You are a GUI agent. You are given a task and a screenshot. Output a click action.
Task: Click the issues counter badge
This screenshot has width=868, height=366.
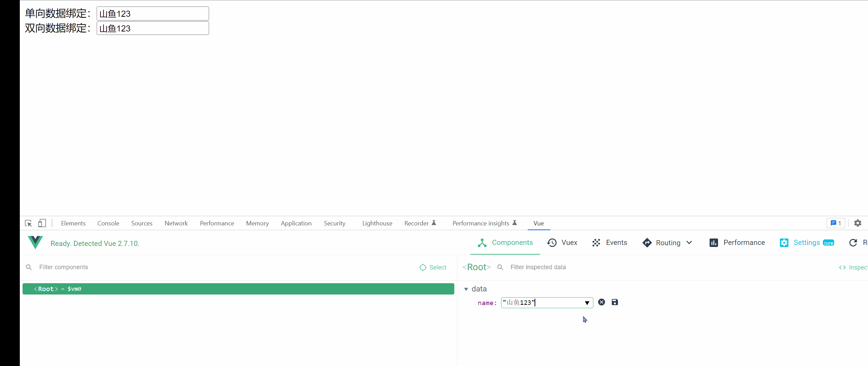point(836,223)
